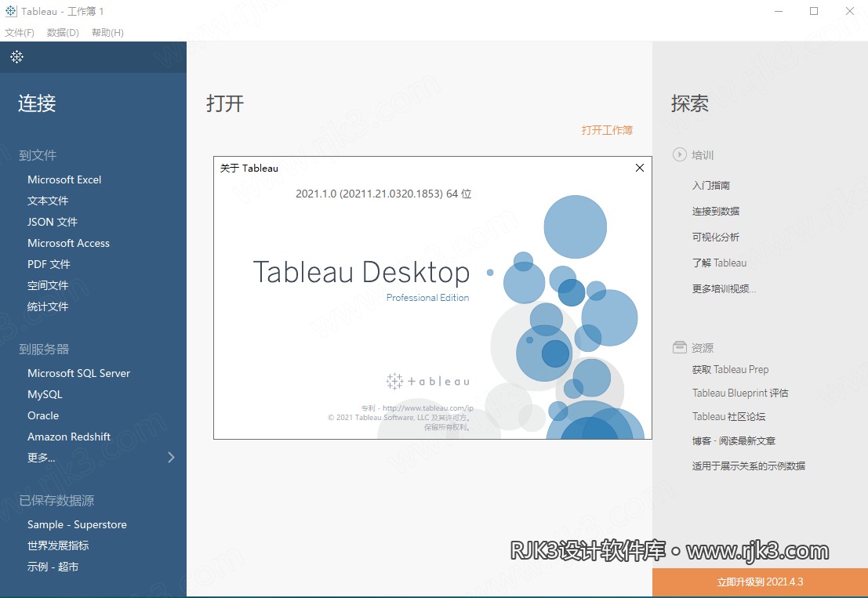Click the training play icon beside 培训

tap(679, 154)
